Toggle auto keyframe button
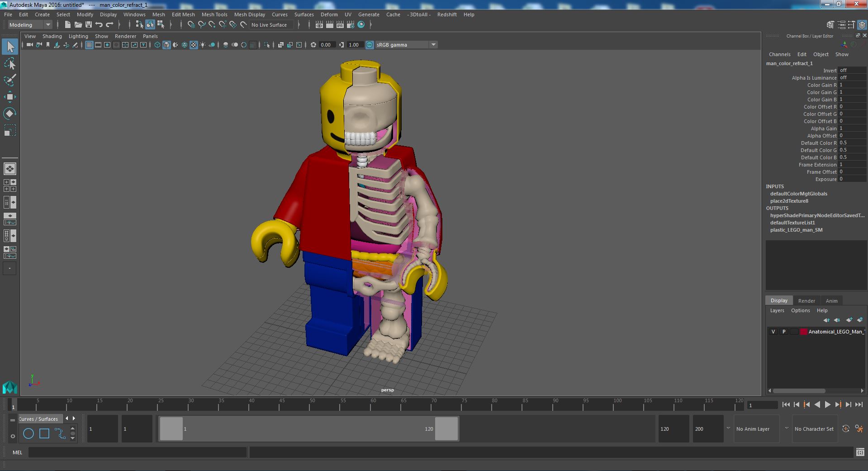This screenshot has width=868, height=471. click(x=846, y=429)
